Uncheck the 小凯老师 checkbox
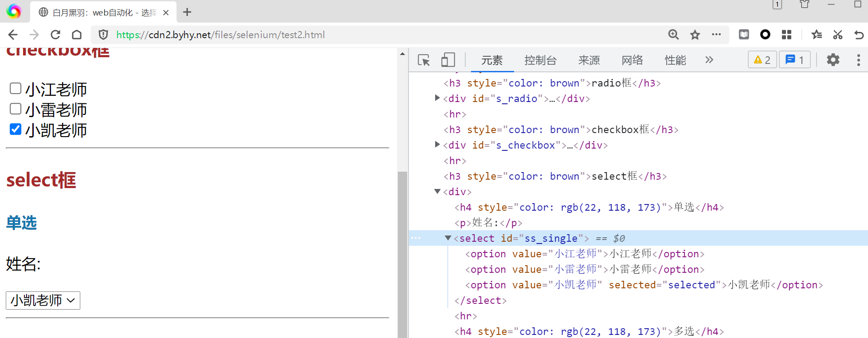 (x=16, y=129)
